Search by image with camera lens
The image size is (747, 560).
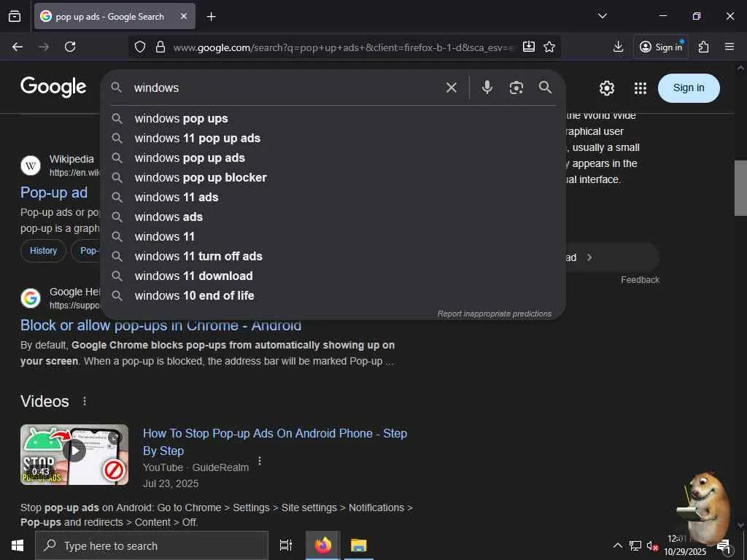coord(516,87)
